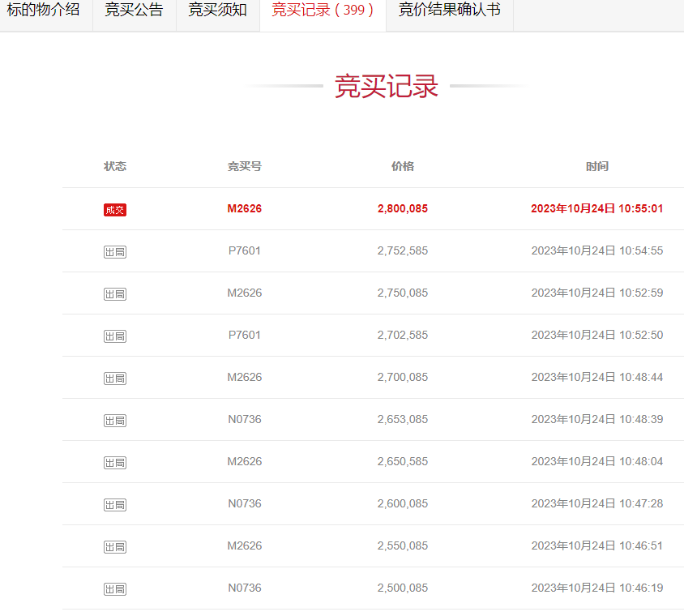
Task: Click 出局 badge for the 2,750,085 bid
Action: (115, 294)
